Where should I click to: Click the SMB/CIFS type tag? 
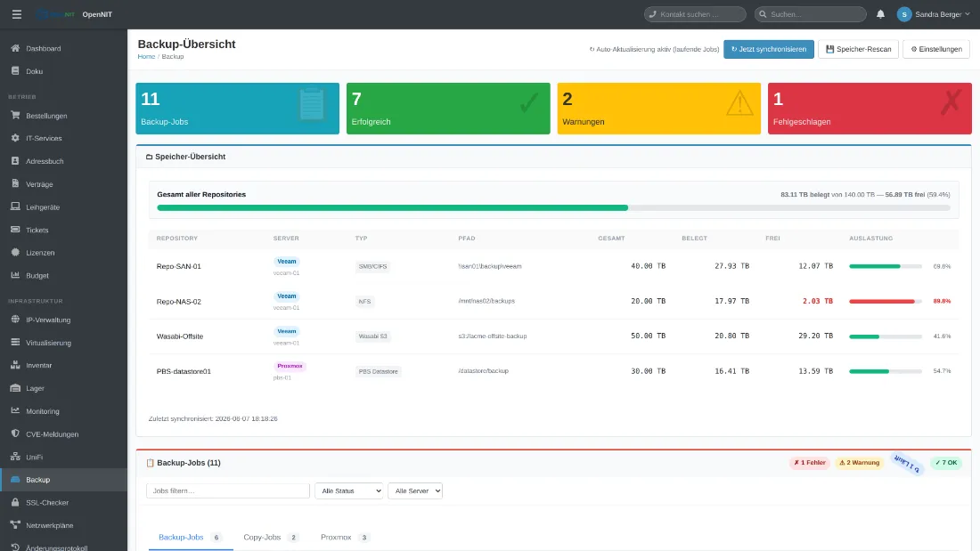[x=372, y=266]
